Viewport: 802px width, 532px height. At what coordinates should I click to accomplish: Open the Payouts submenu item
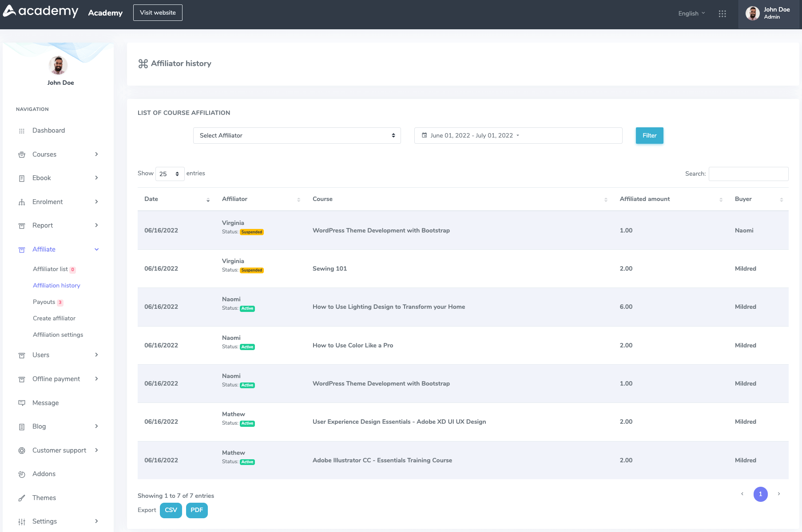[44, 302]
